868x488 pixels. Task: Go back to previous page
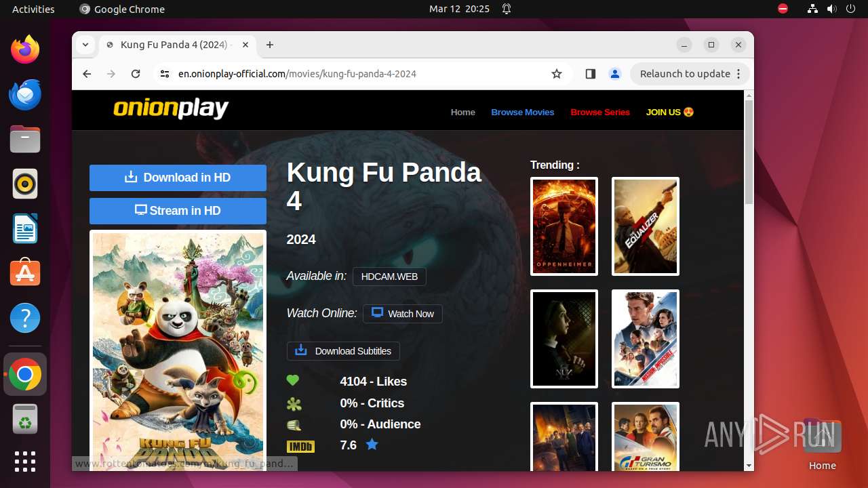87,74
